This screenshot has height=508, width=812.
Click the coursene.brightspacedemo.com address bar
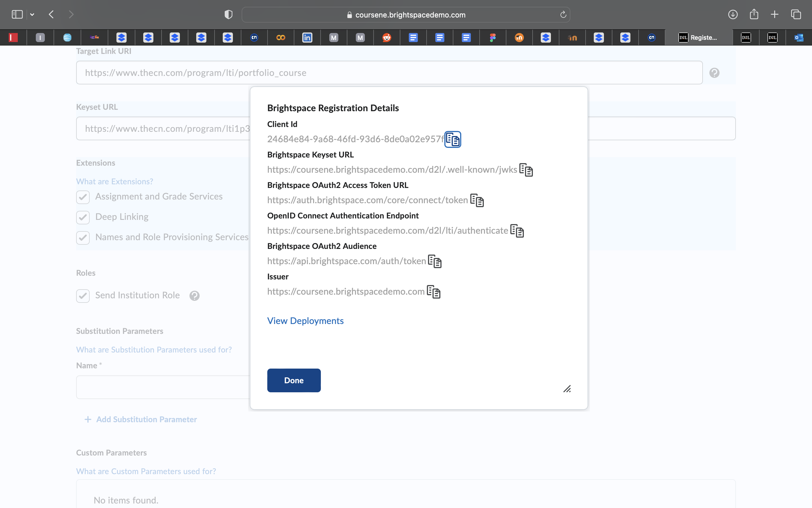coord(406,15)
